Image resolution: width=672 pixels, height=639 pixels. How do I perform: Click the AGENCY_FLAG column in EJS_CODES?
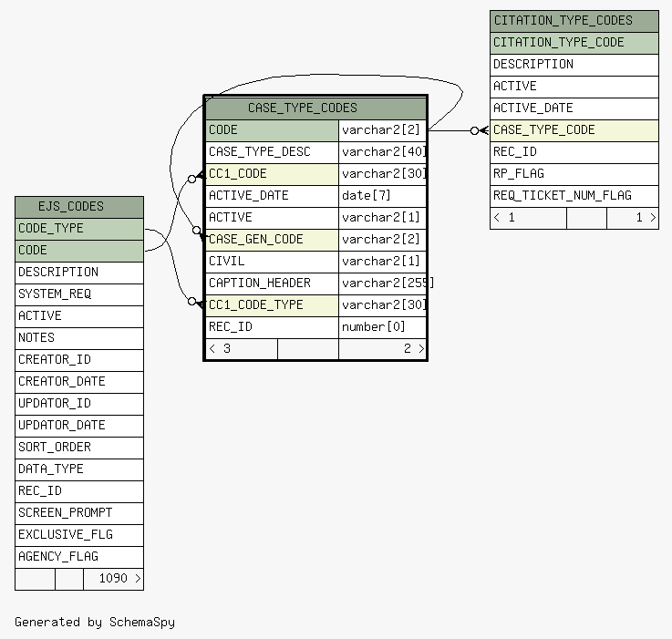point(58,556)
